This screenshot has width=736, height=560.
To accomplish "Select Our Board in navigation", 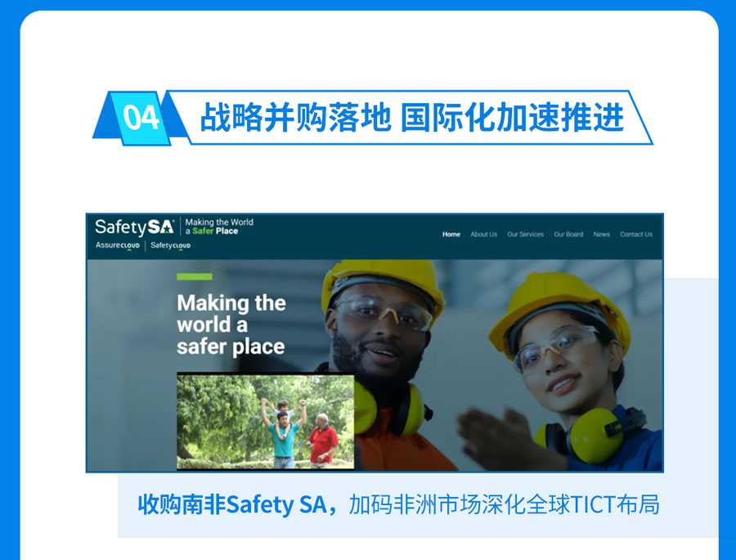I will click(568, 235).
